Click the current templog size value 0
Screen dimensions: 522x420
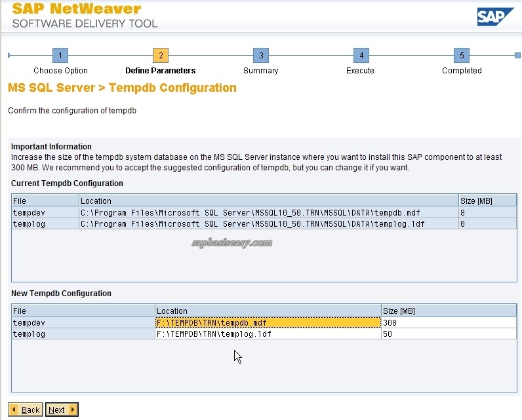click(x=487, y=224)
